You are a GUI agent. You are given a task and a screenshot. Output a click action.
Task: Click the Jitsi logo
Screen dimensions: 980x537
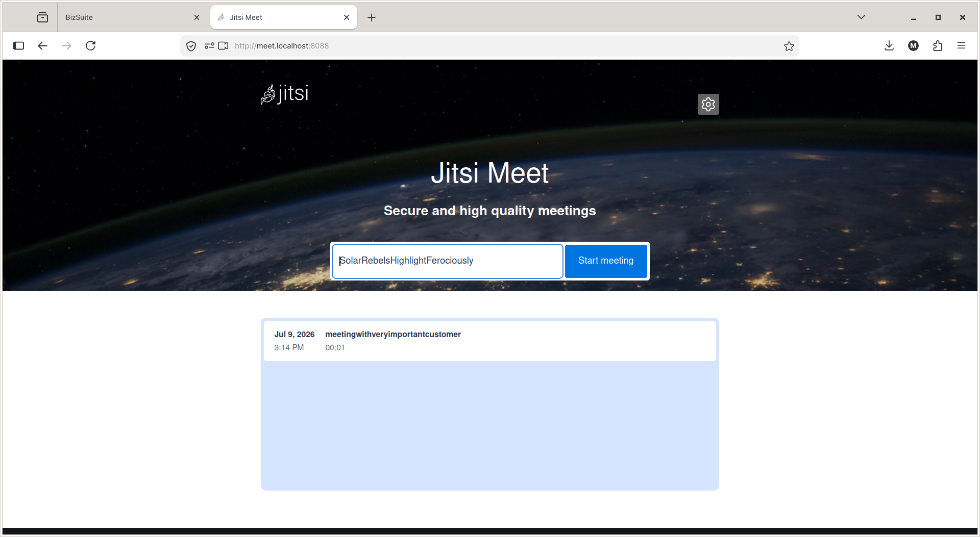pos(285,94)
